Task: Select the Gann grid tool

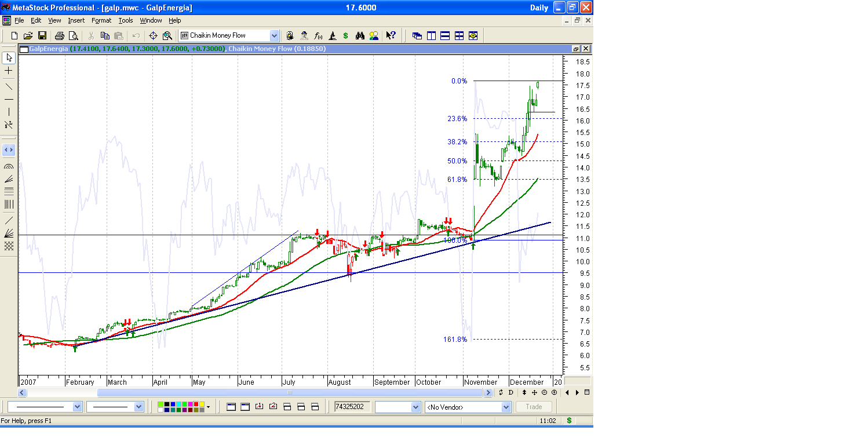Action: pyautogui.click(x=9, y=246)
